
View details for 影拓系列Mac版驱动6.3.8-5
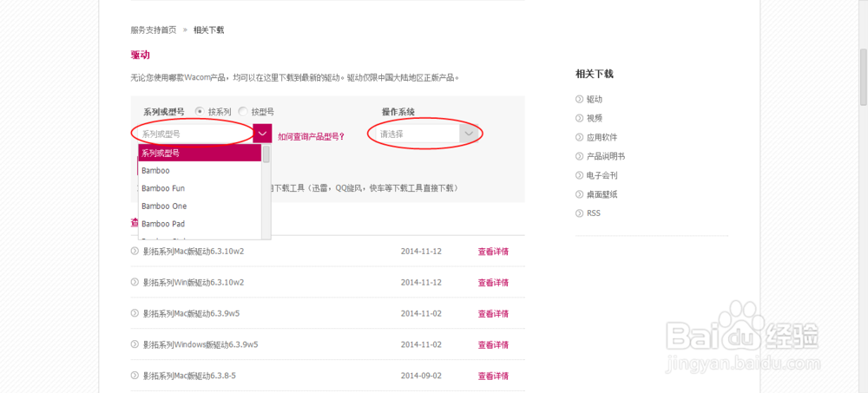click(493, 376)
